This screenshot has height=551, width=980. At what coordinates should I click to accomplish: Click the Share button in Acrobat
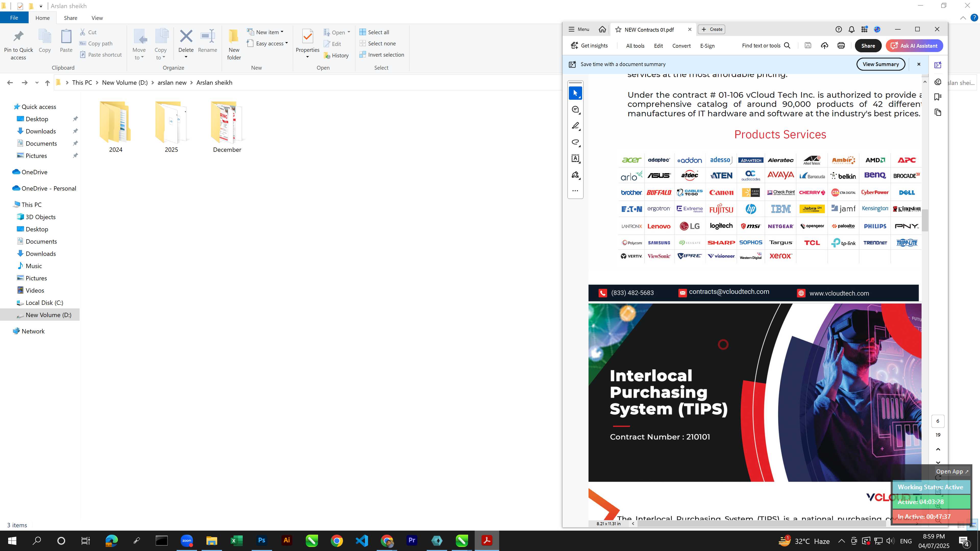click(868, 46)
